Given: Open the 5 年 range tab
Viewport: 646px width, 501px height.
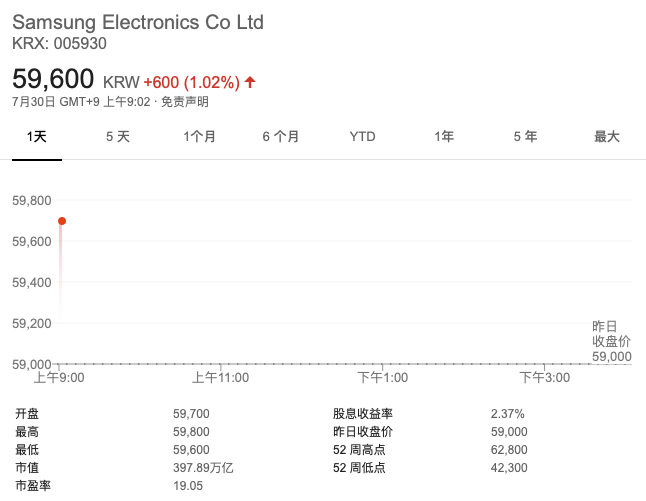Looking at the screenshot, I should coord(525,136).
